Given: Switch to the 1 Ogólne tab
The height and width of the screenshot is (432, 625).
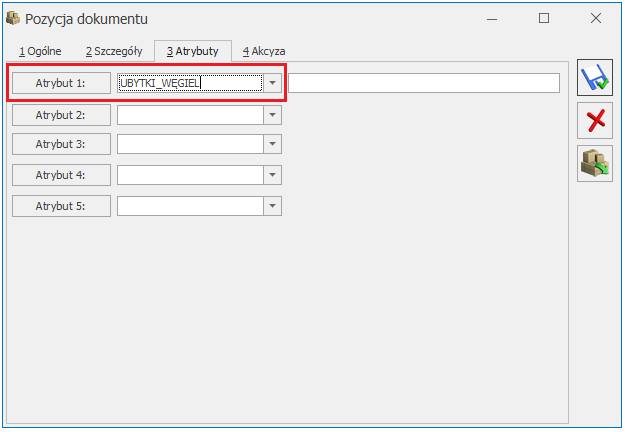Looking at the screenshot, I should 40,51.
